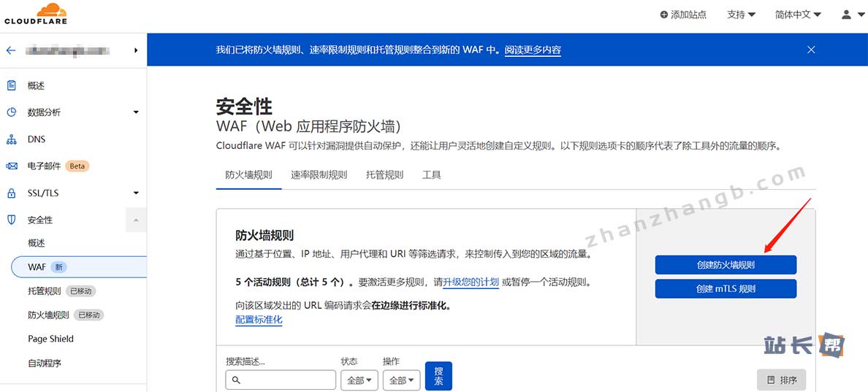Expand the 数据分析 menu
This screenshot has width=868, height=392.
click(136, 112)
